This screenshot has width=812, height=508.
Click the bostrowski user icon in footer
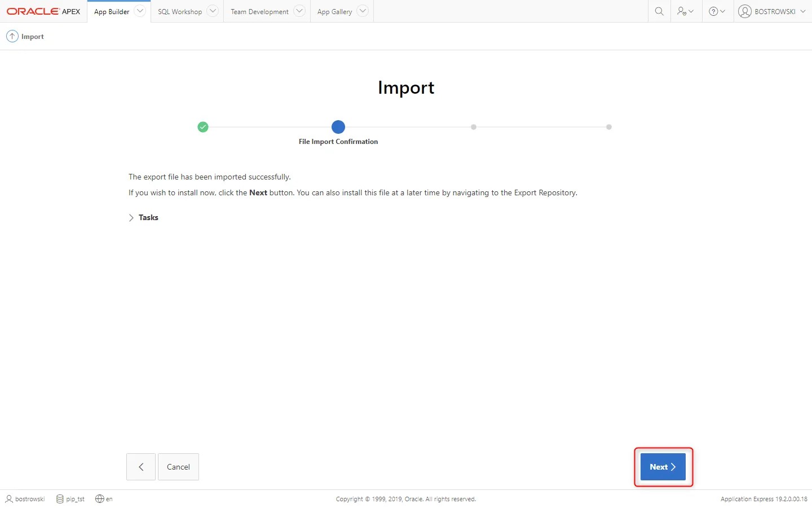coord(9,499)
